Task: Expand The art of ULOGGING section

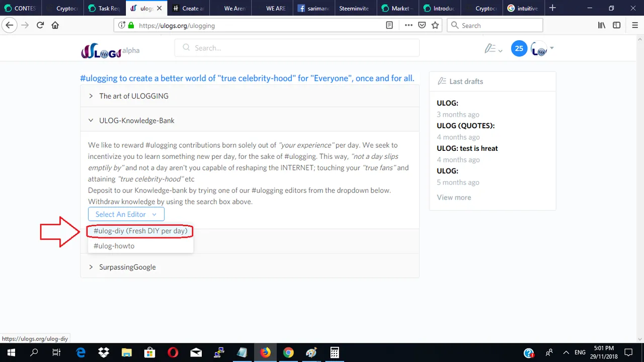Action: coord(250,96)
